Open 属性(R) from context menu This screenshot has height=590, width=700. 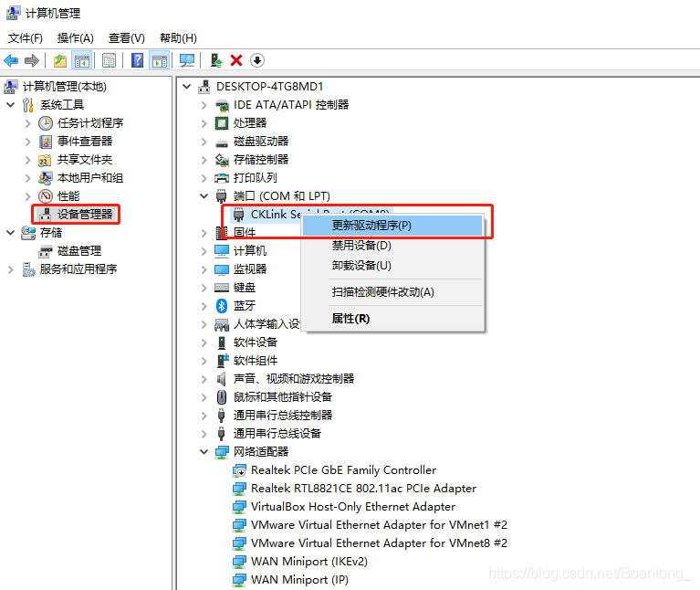392,319
